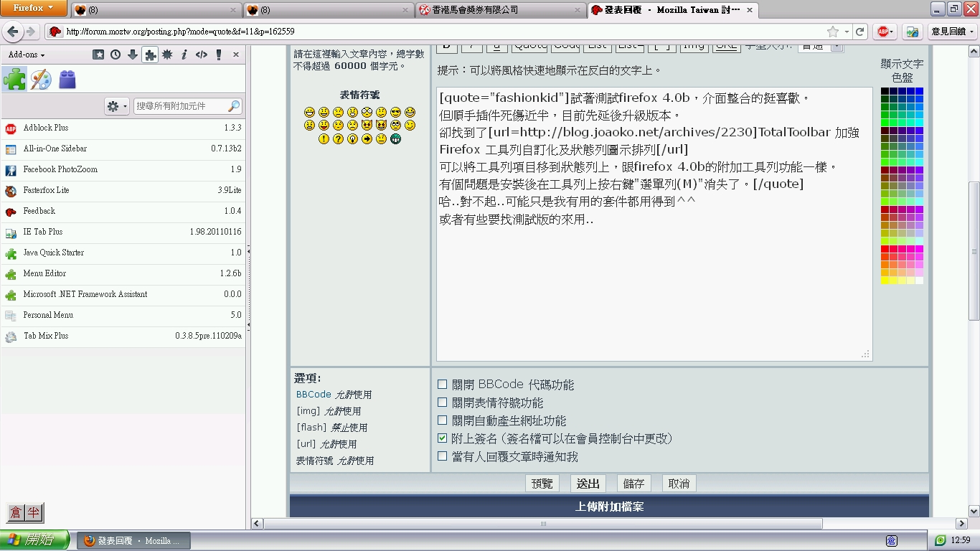Click the page info 'i' sidebar icon
The image size is (980, 551).
[184, 55]
